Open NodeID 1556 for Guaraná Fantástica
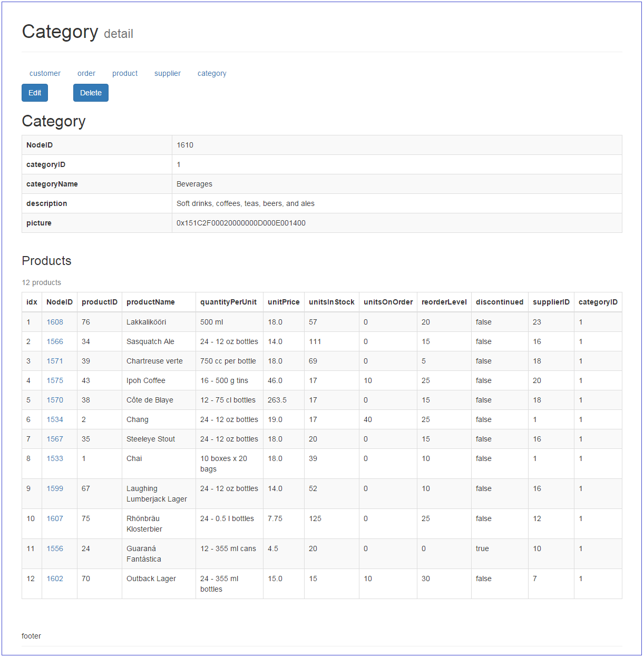Viewport: 644px width, 657px height. 55,548
